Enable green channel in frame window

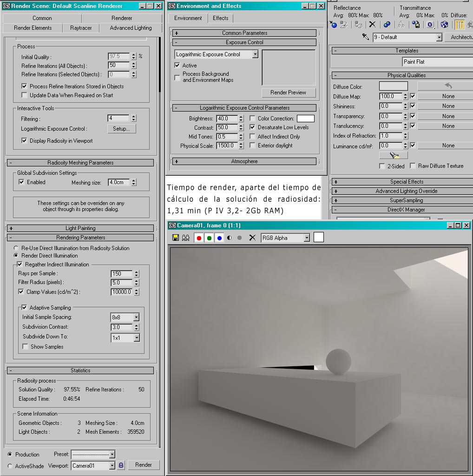tap(209, 238)
